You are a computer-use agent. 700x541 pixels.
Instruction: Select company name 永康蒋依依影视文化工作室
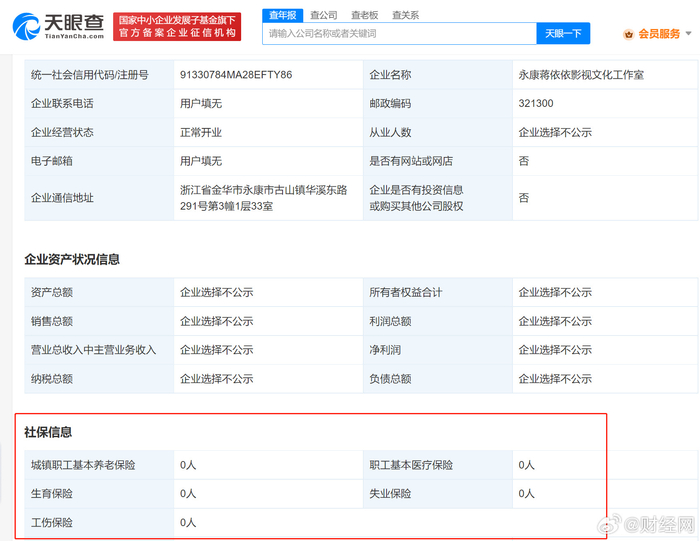pos(581,75)
